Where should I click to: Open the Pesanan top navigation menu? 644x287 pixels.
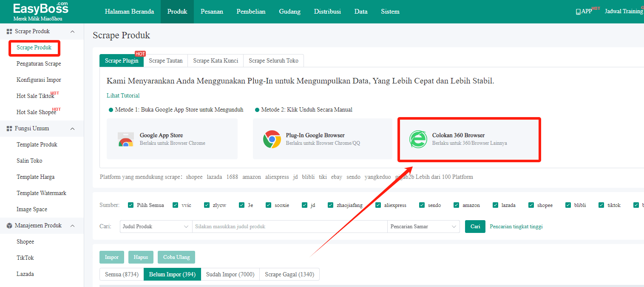pyautogui.click(x=212, y=11)
